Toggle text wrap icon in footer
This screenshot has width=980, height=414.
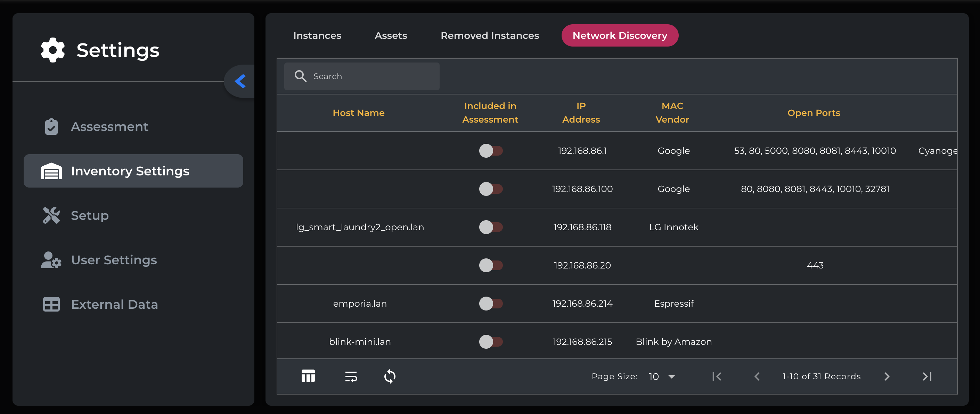pos(351,376)
